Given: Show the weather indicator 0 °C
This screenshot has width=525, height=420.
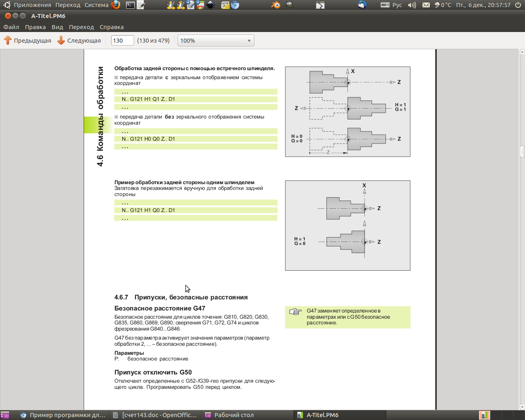Looking at the screenshot, I should coord(443,5).
